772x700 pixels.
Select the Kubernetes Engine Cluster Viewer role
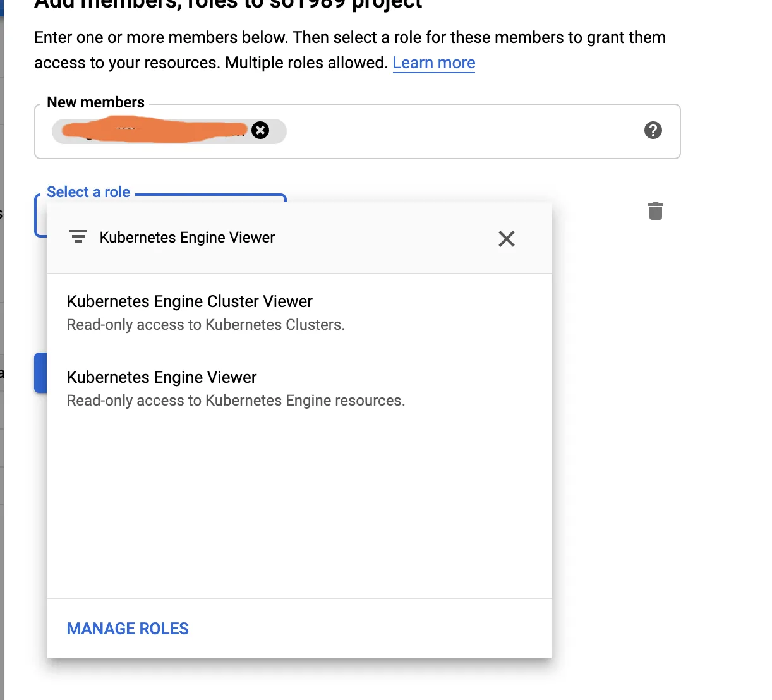190,301
